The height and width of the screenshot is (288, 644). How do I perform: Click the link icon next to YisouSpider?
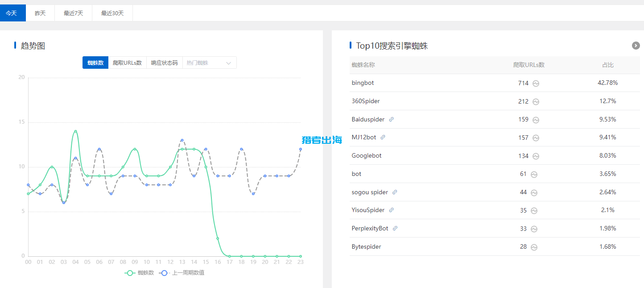391,209
